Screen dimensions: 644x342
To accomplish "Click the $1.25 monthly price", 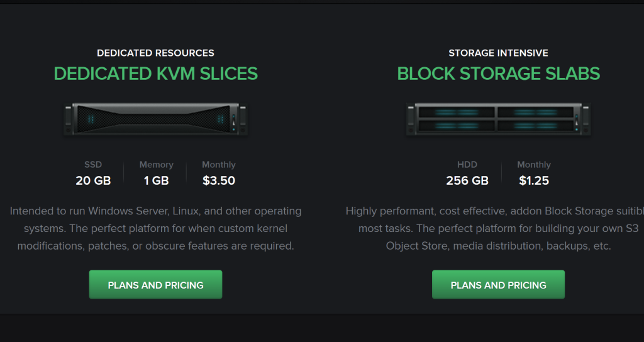I will coord(534,180).
